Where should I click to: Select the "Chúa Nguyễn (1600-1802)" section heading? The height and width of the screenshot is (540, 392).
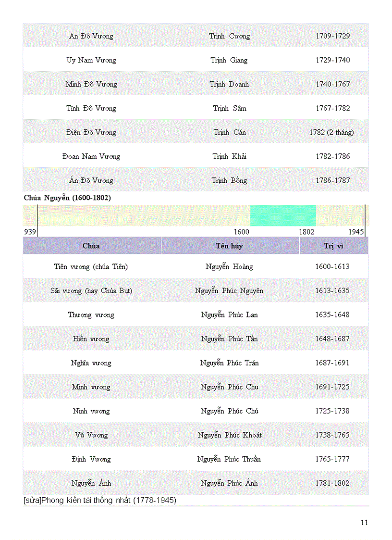pyautogui.click(x=67, y=197)
